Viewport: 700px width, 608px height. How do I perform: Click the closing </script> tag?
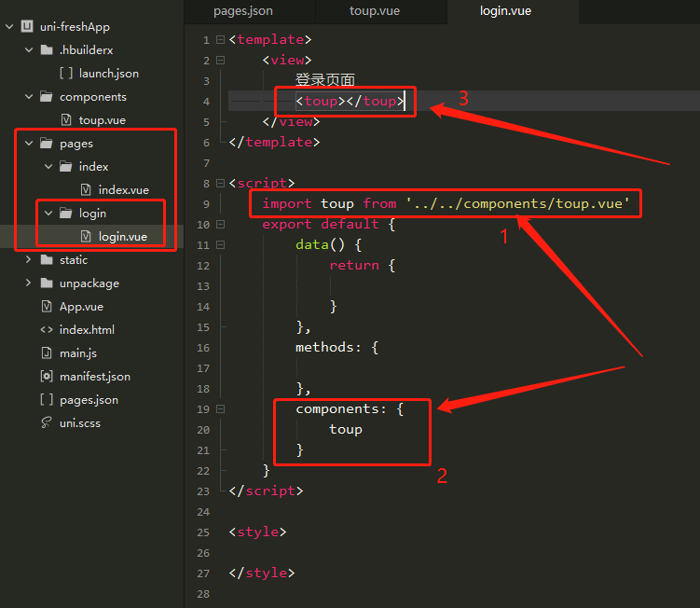click(266, 491)
